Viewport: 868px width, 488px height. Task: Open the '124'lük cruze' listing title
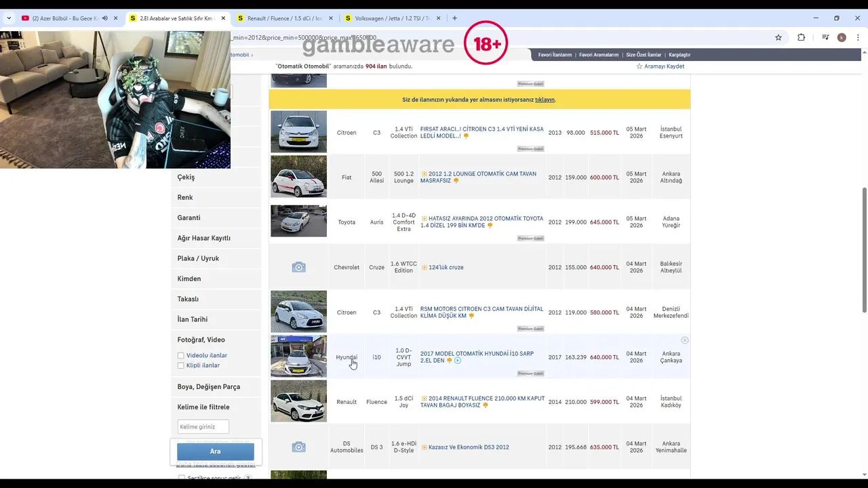(x=446, y=267)
